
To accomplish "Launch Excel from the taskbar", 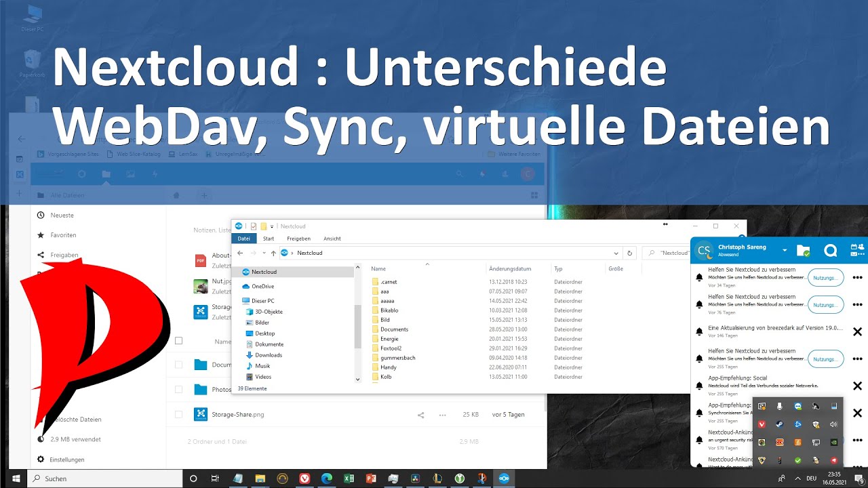I will pos(349,479).
